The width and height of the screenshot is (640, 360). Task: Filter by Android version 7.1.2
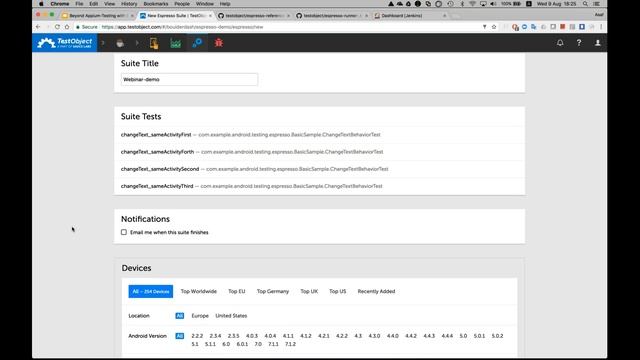pos(290,344)
